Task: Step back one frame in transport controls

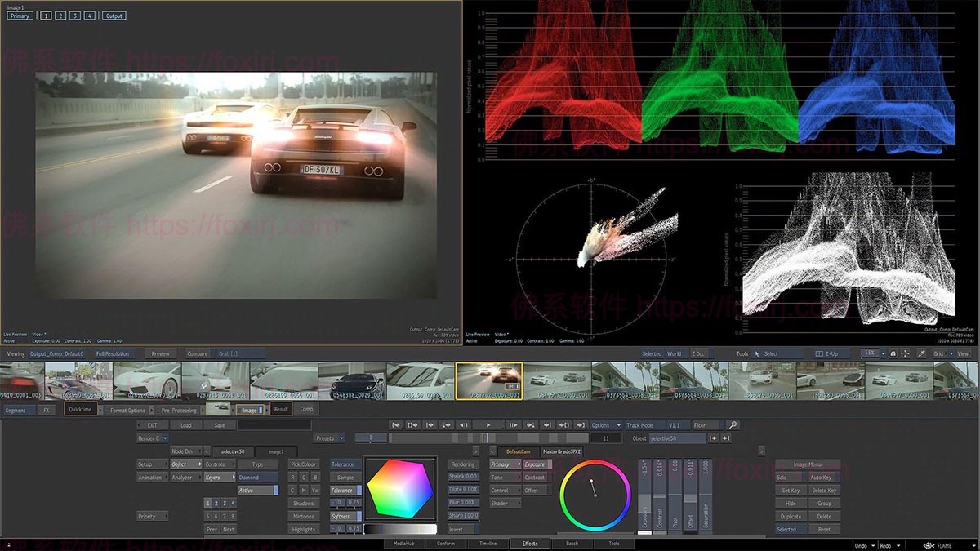Action: [463, 425]
